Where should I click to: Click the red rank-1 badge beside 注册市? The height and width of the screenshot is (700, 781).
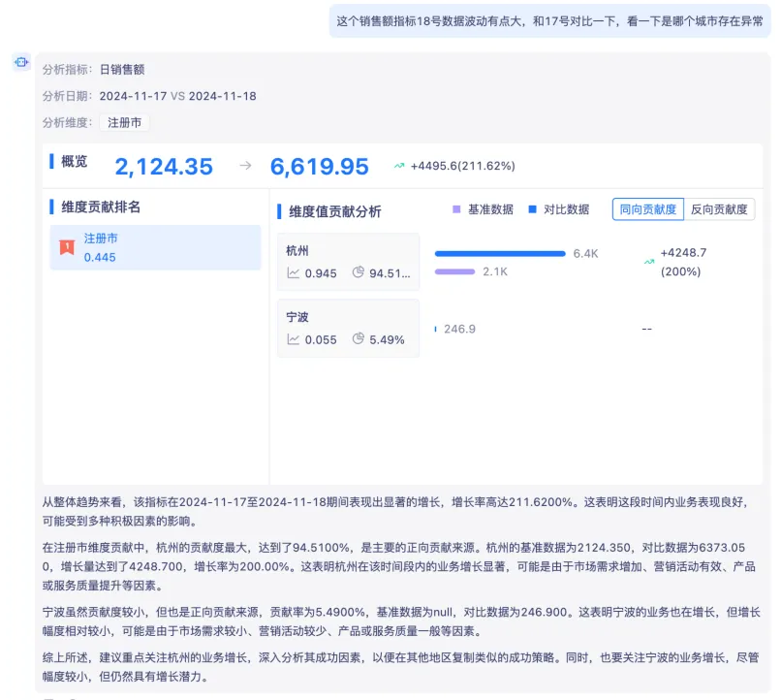tap(66, 247)
